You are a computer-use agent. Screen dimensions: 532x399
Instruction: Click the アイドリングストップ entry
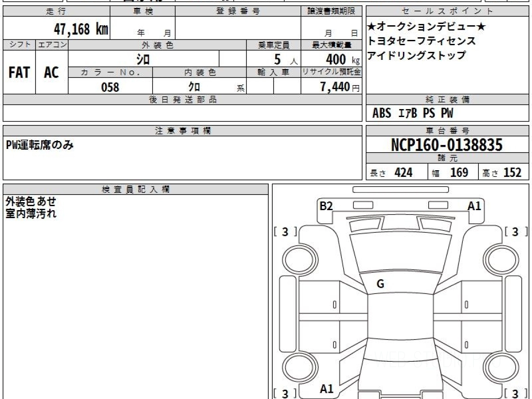[x=416, y=55]
